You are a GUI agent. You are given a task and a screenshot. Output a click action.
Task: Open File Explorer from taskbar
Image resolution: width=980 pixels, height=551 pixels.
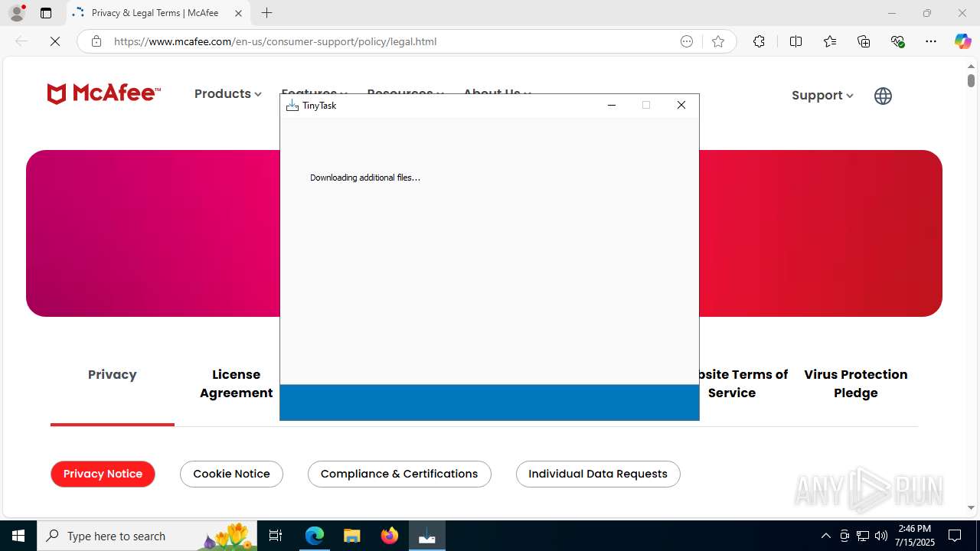[351, 536]
